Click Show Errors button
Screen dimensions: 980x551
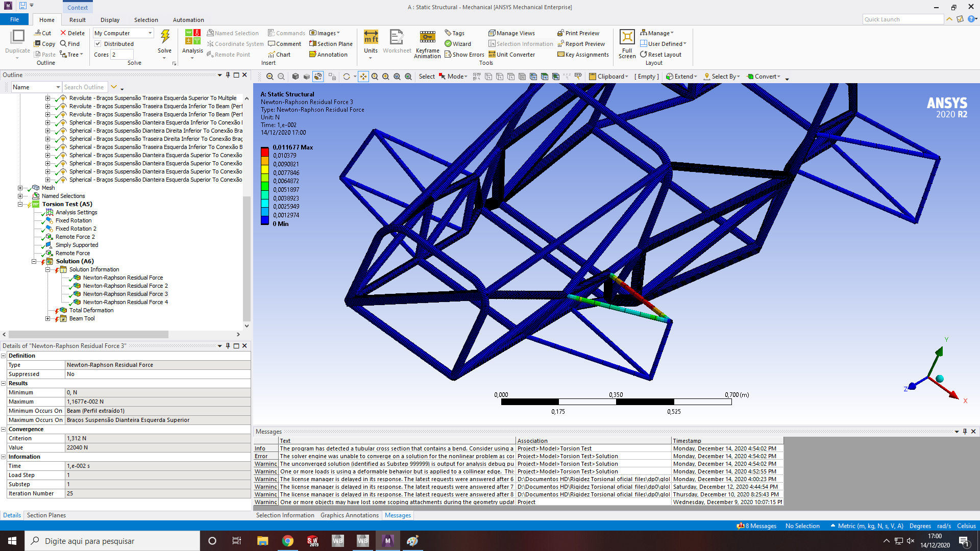(464, 55)
